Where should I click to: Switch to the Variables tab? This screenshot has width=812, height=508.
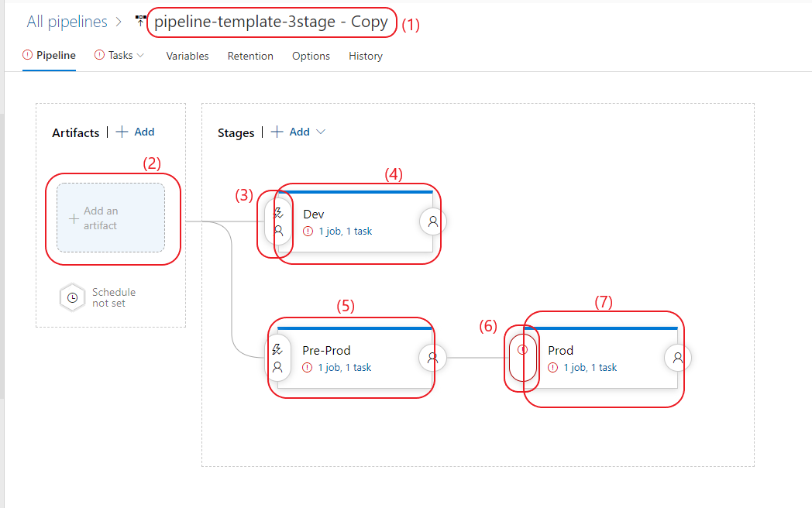[x=188, y=56]
